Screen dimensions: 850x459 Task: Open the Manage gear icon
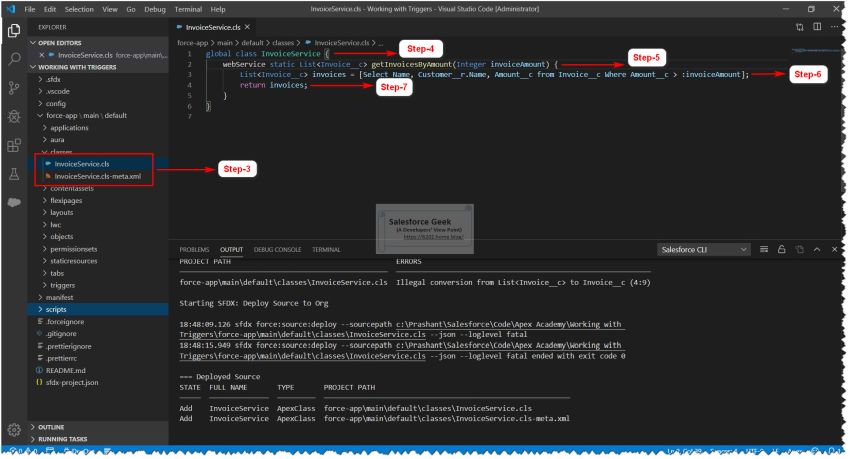coord(14,429)
